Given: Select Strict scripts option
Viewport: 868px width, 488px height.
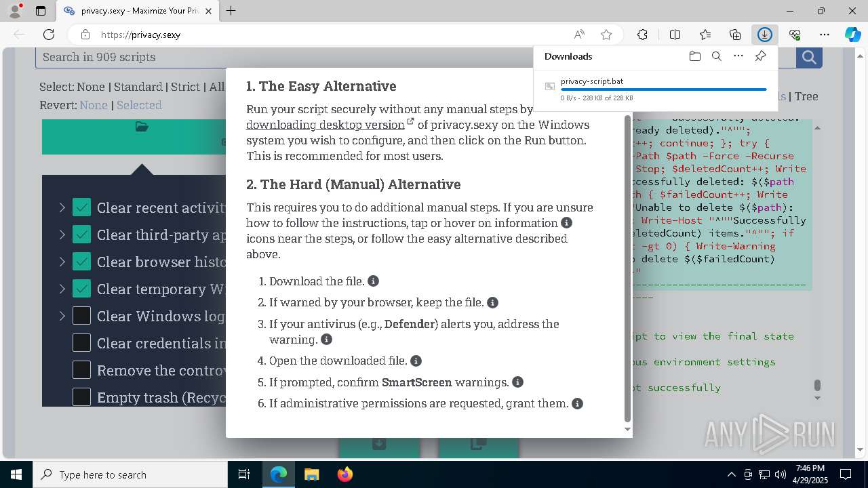Looking at the screenshot, I should click(185, 87).
